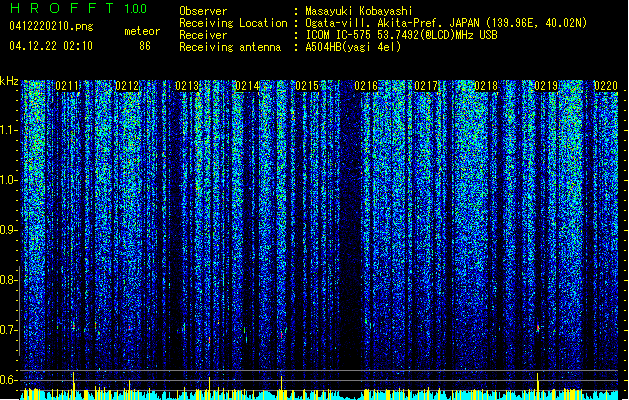629x400 pixels.
Task: Click the meteor count 86
Action: pyautogui.click(x=145, y=46)
